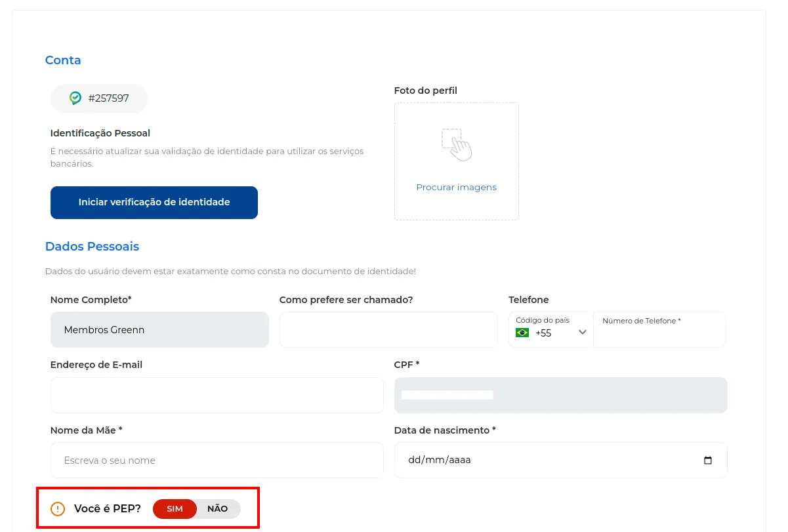The image size is (788, 532).
Task: Focus the Data de nascimento field
Action: (561, 460)
